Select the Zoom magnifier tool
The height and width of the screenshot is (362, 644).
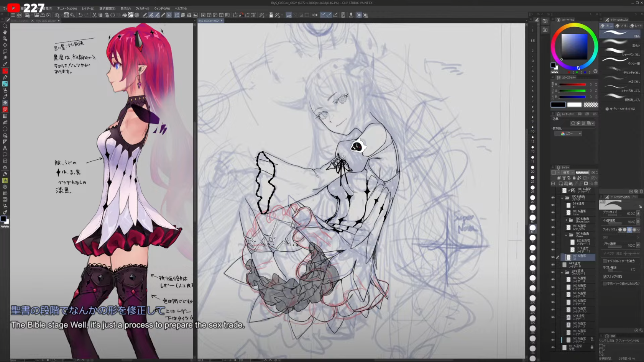[x=5, y=26]
